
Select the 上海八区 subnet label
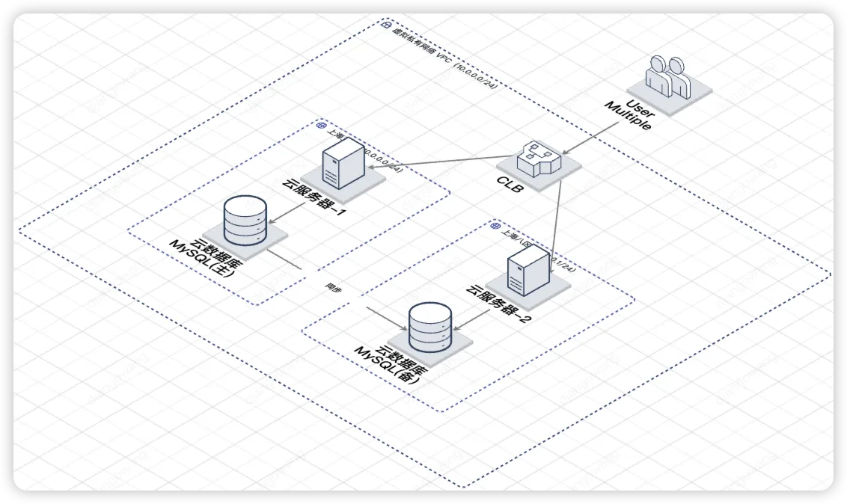(516, 238)
